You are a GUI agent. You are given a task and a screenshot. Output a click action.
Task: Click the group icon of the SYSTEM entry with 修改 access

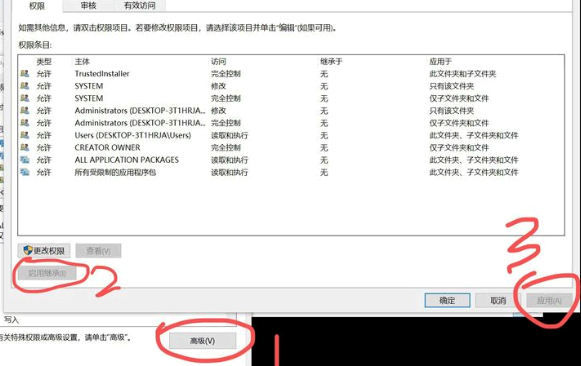(25, 86)
